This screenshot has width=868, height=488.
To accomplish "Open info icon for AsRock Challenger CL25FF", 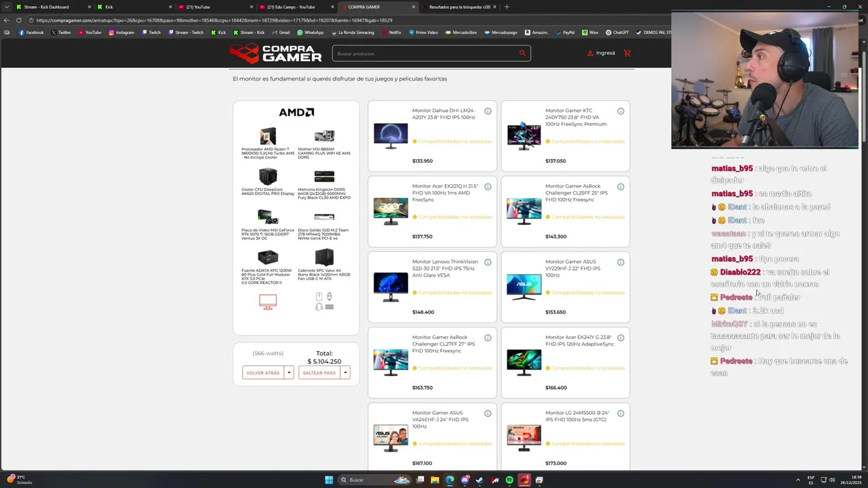I will tap(620, 186).
